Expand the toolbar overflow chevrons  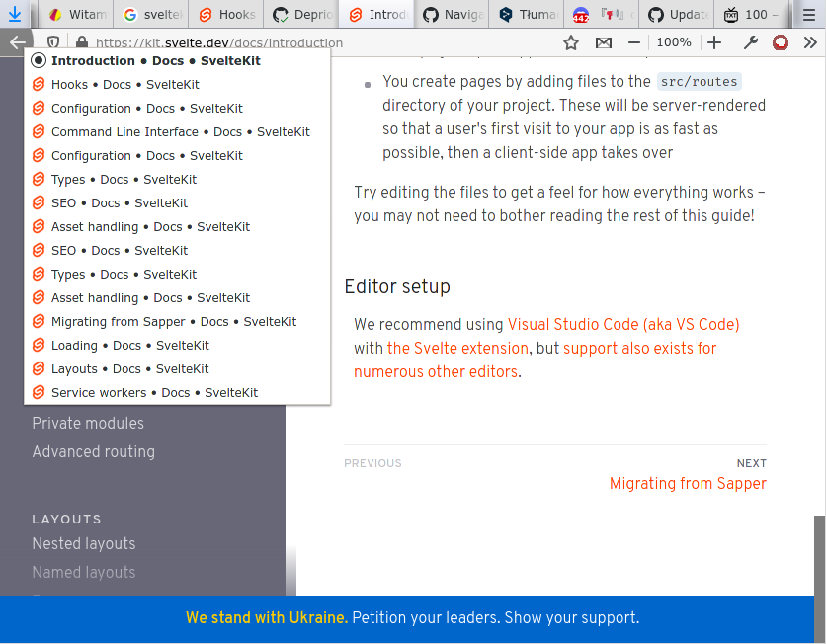point(810,42)
